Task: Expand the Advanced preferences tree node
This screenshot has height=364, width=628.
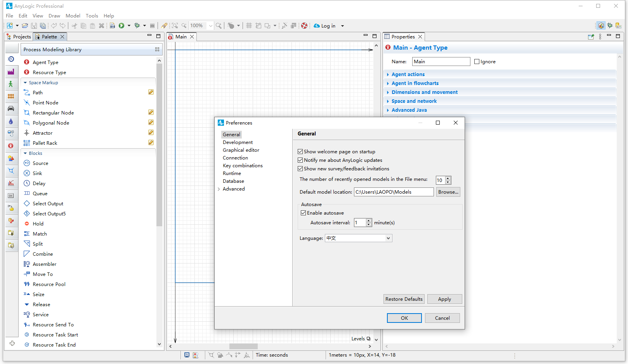Action: (x=219, y=189)
